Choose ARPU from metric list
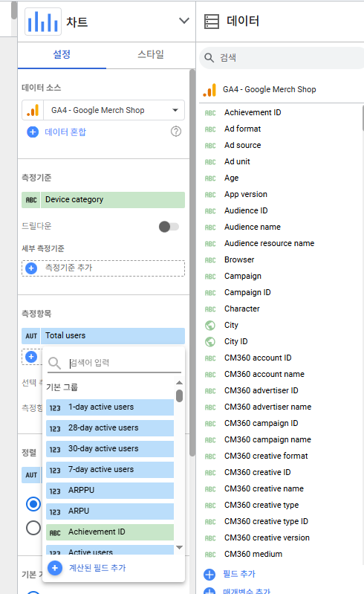 point(110,511)
